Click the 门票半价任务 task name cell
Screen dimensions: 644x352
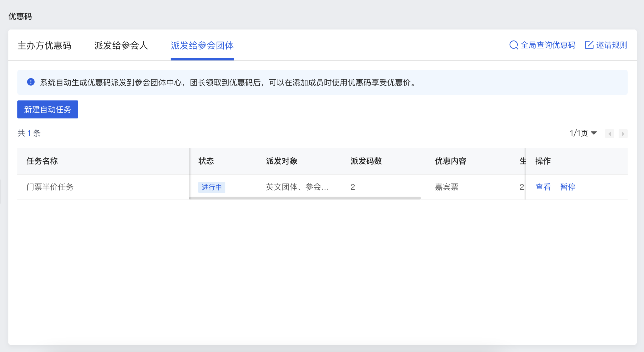tap(50, 187)
